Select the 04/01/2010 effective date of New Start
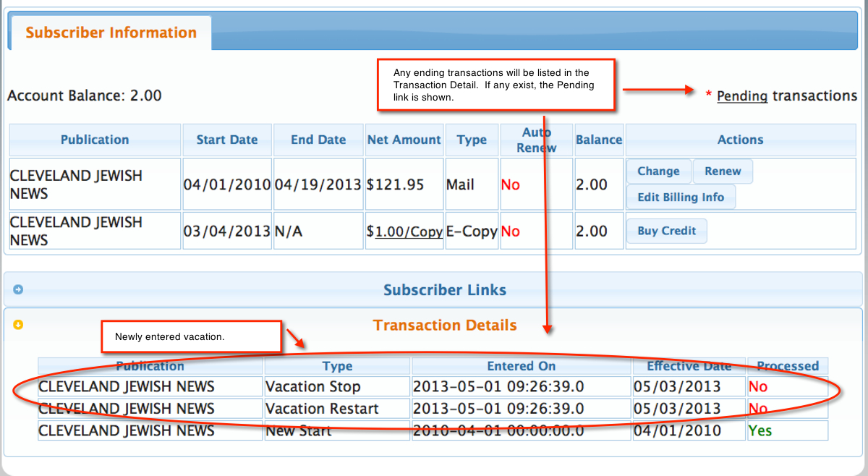 [677, 431]
